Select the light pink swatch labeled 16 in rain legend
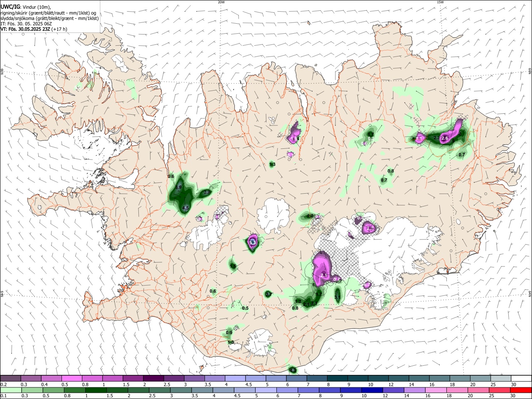The width and height of the screenshot is (532, 399). coord(435,390)
